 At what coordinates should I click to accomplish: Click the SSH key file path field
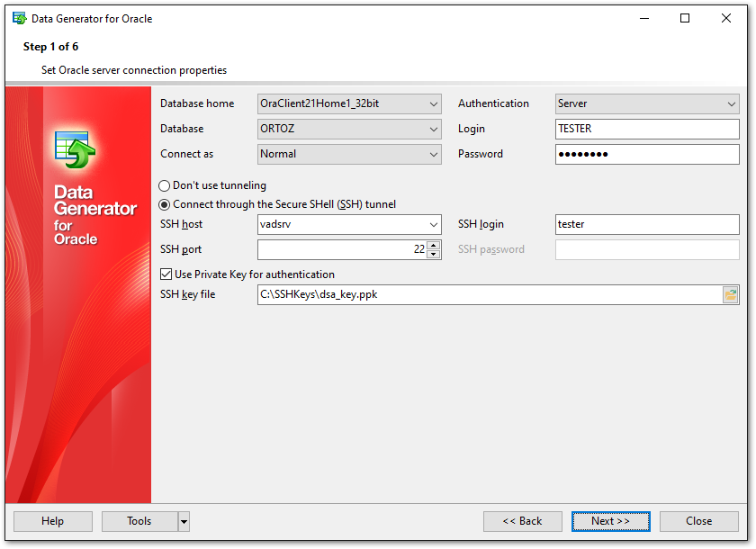[490, 294]
